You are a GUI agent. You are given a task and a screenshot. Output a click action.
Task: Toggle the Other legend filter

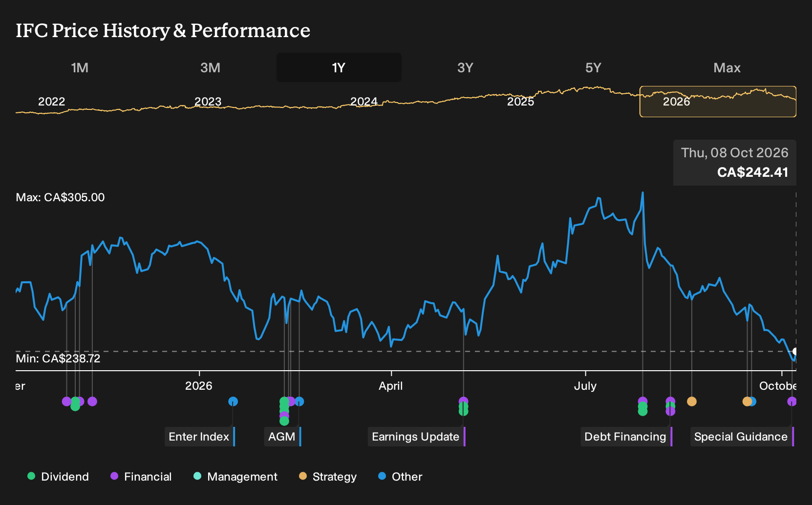tap(400, 477)
